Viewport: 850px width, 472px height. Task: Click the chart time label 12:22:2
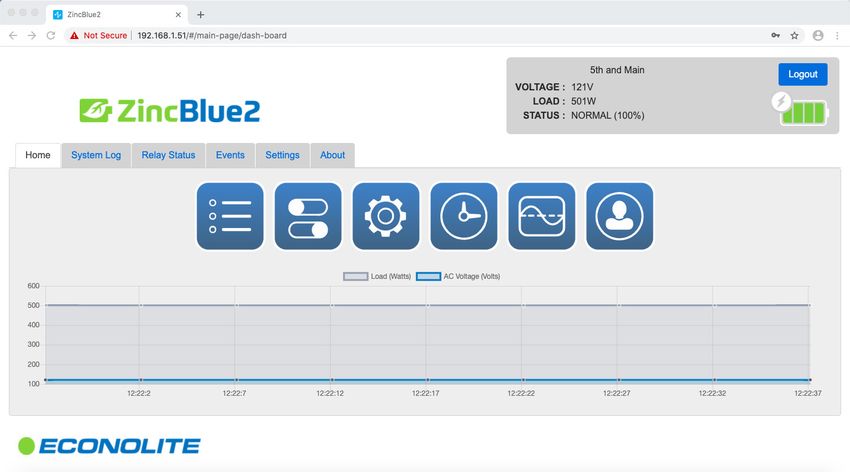click(x=139, y=393)
